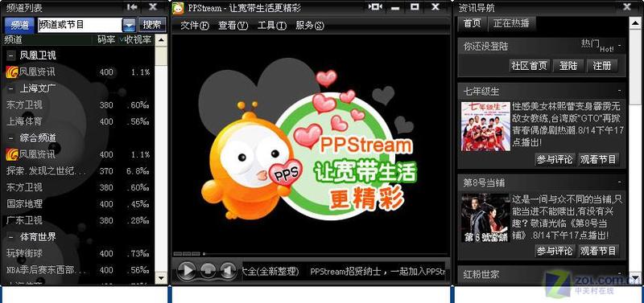644x303 pixels.
Task: Pin the 频道列表 panel with the arrow icon
Action: [x=132, y=7]
